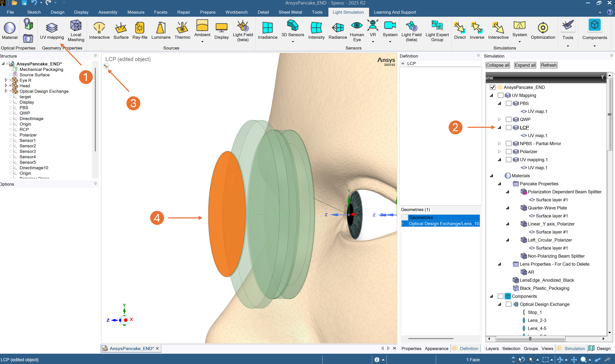Create an Interactive source
This screenshot has height=364, width=615.
(99, 30)
